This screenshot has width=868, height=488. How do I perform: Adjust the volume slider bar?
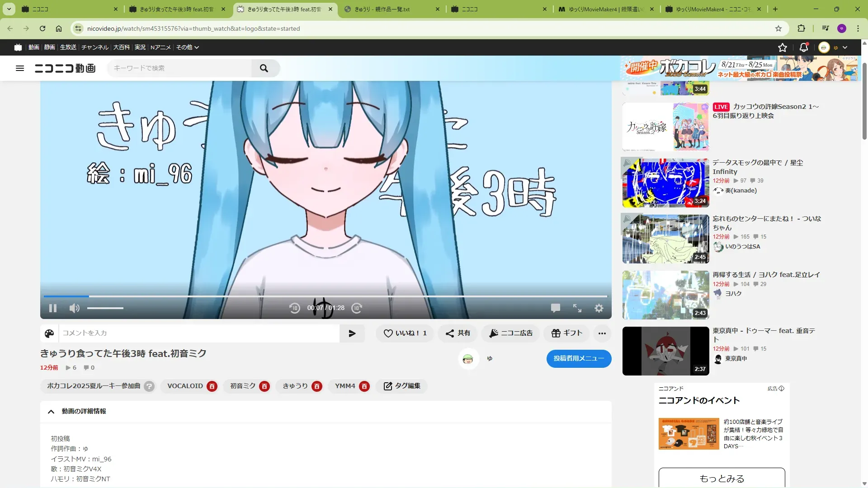click(105, 308)
